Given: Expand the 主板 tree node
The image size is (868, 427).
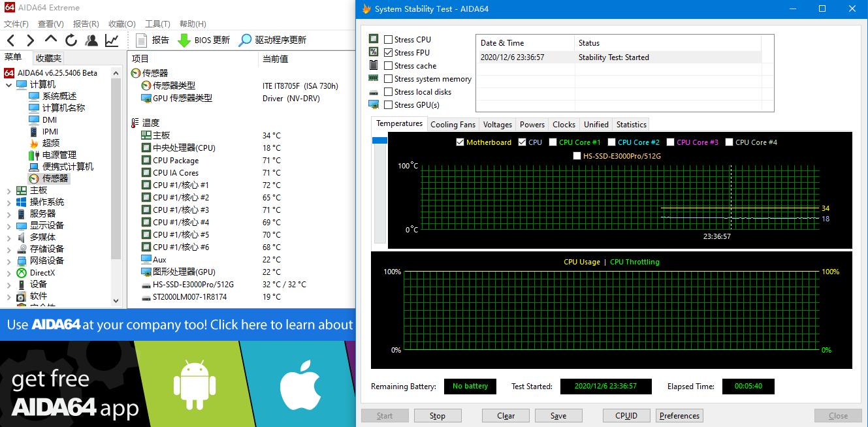Looking at the screenshot, I should click(x=8, y=190).
